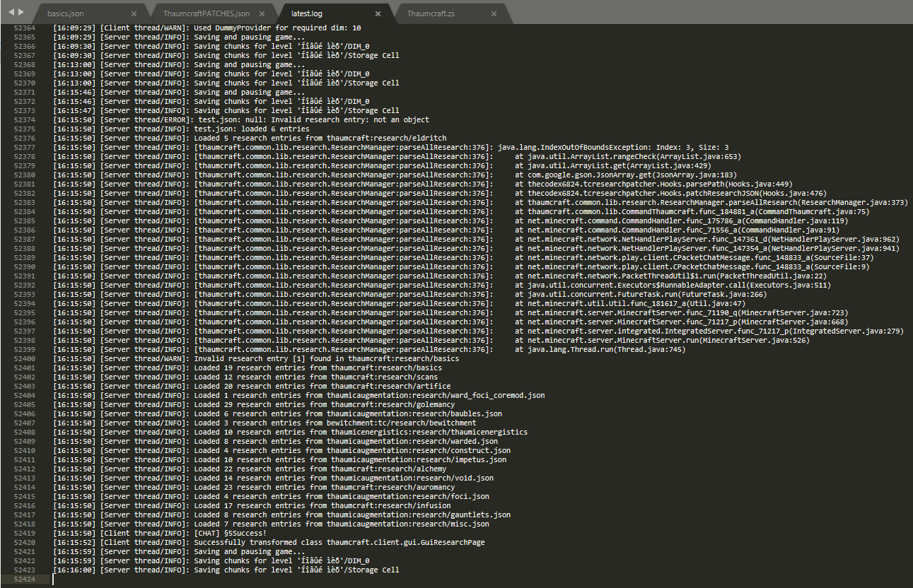Click the 'Invalid research entry: not an object' error line

click(241, 119)
